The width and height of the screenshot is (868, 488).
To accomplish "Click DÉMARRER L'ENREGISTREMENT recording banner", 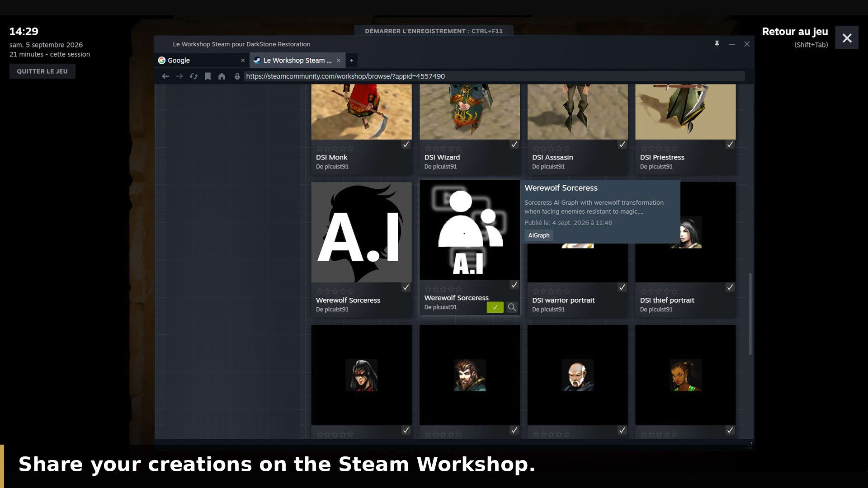I will (434, 31).
